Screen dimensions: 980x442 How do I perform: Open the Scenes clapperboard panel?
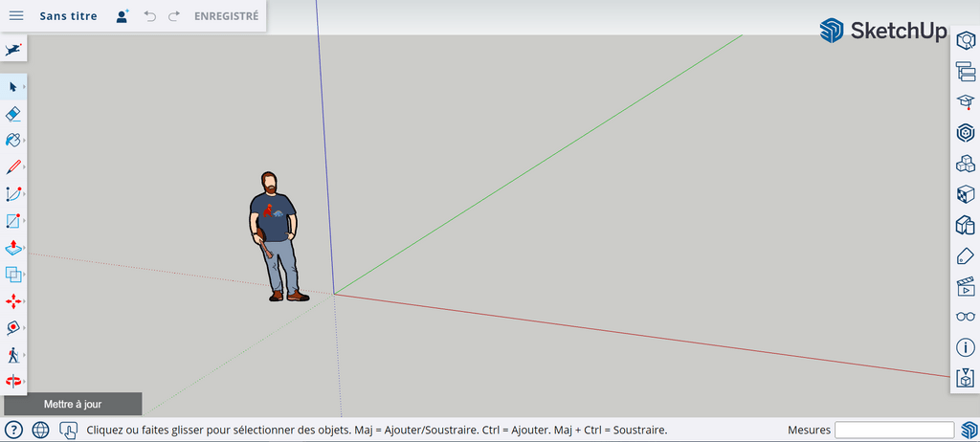click(x=966, y=286)
